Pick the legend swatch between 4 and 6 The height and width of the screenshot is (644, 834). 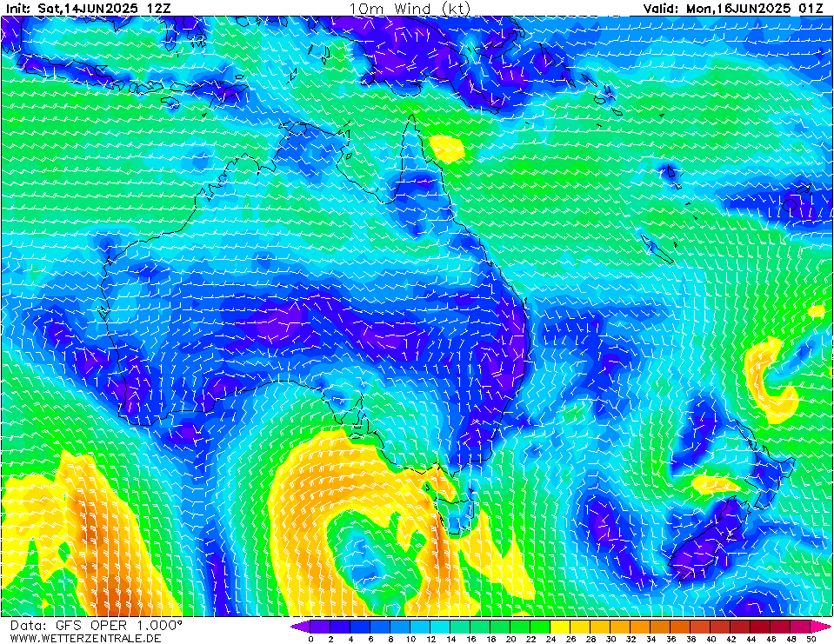tap(360, 627)
